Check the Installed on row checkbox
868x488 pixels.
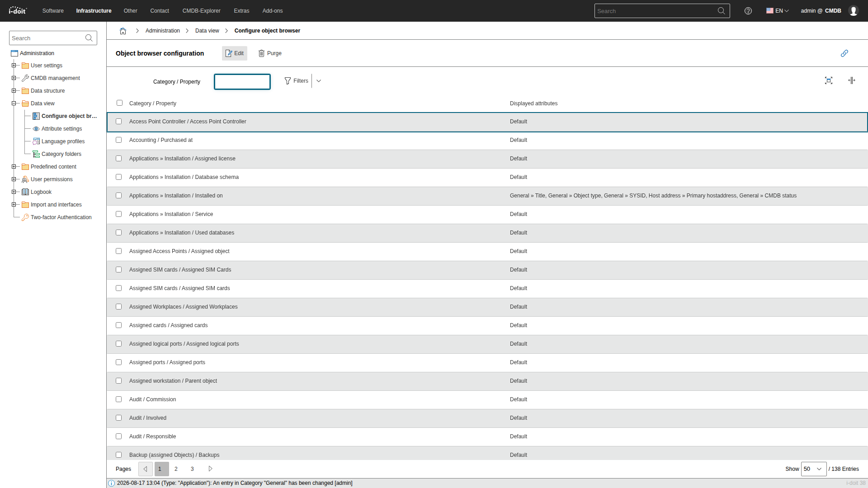118,196
